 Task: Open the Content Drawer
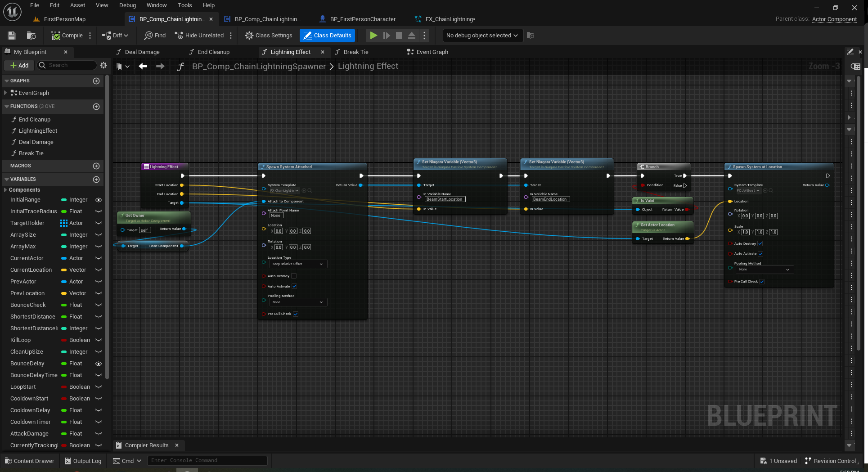pos(30,461)
